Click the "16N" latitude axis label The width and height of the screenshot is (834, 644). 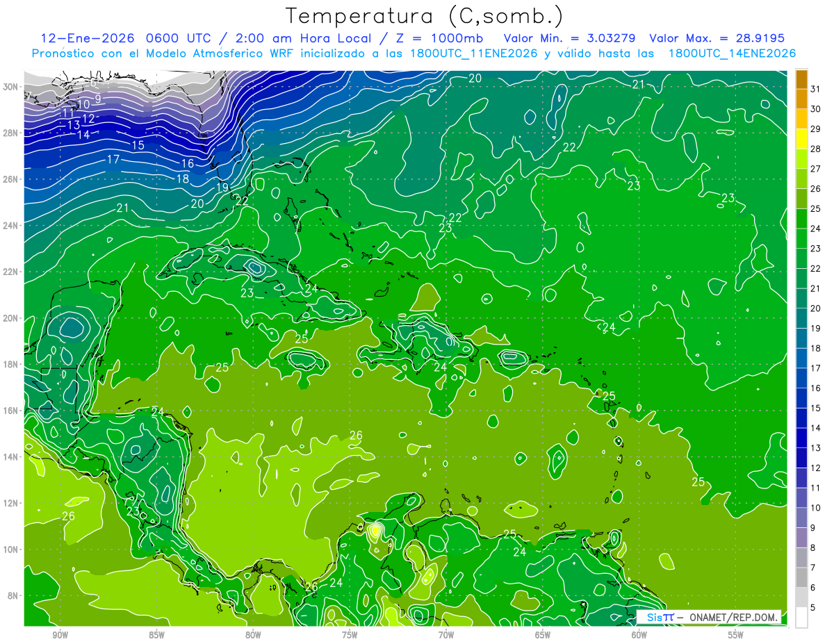(x=11, y=411)
